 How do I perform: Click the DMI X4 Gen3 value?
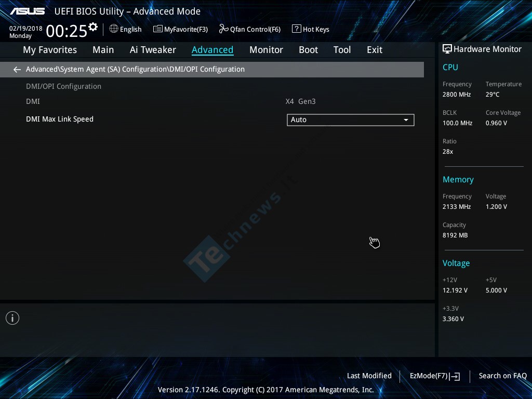click(301, 101)
